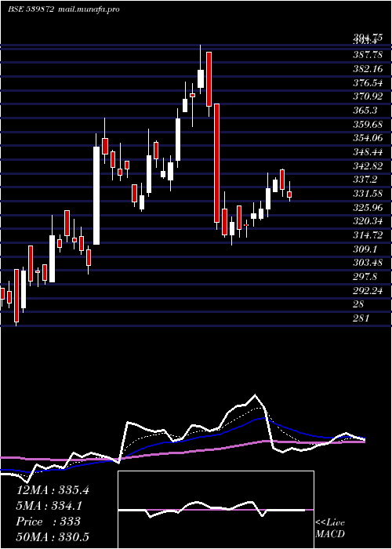Select the 292.24 price level label

(368, 290)
